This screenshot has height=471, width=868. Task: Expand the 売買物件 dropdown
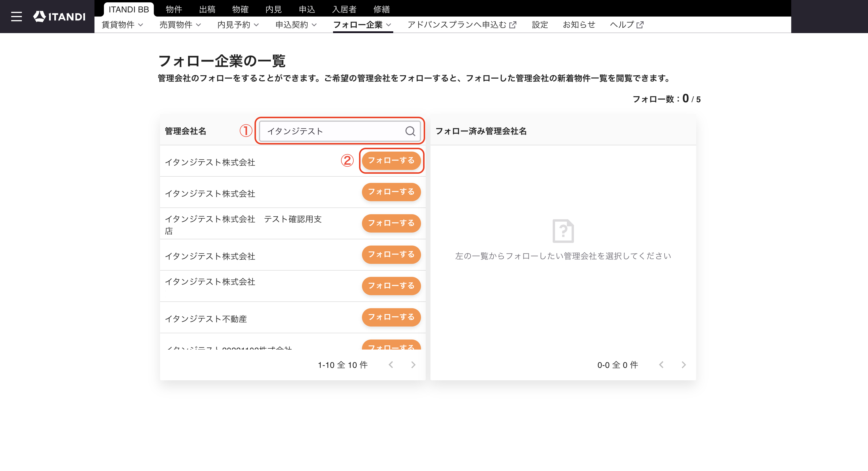pos(180,25)
